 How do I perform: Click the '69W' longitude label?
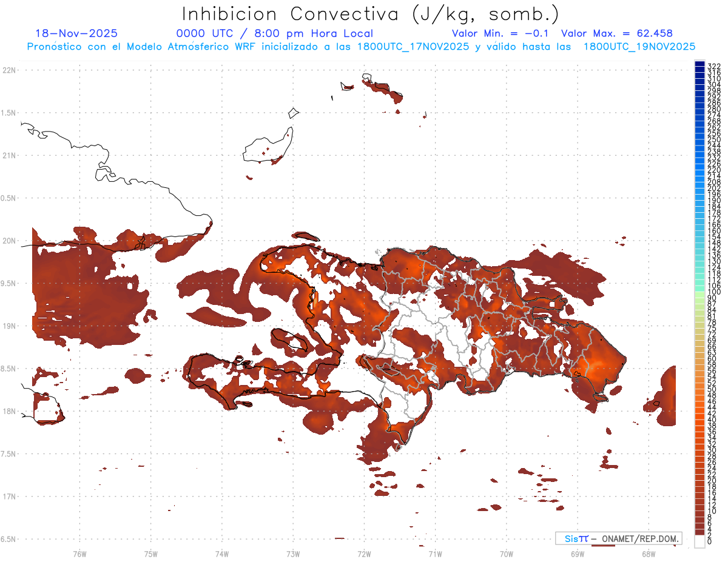point(577,553)
